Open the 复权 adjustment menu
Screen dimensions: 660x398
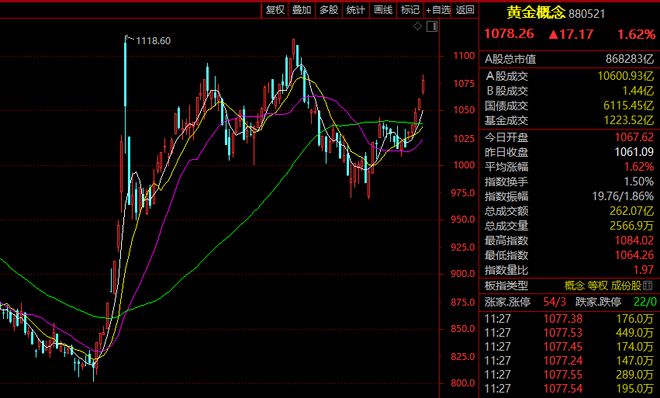[275, 10]
